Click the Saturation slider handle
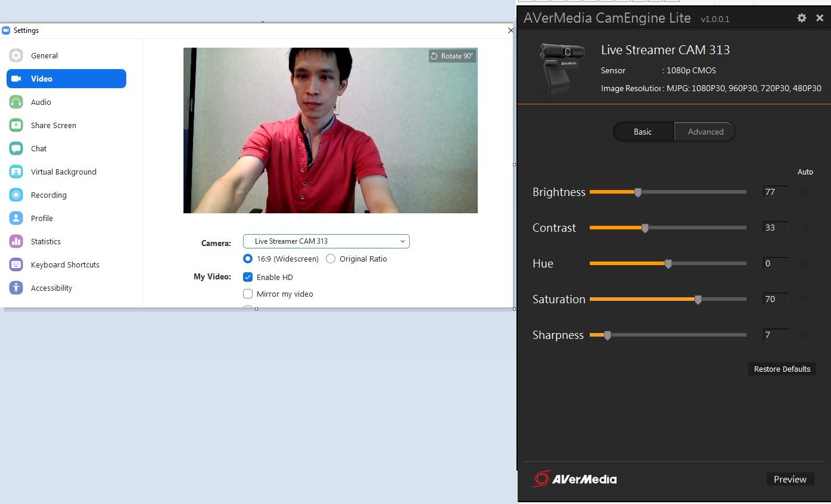Image resolution: width=831 pixels, height=504 pixels. pos(698,300)
